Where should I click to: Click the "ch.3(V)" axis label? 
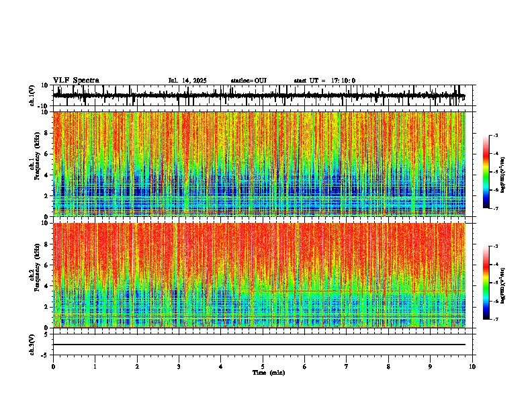point(32,345)
